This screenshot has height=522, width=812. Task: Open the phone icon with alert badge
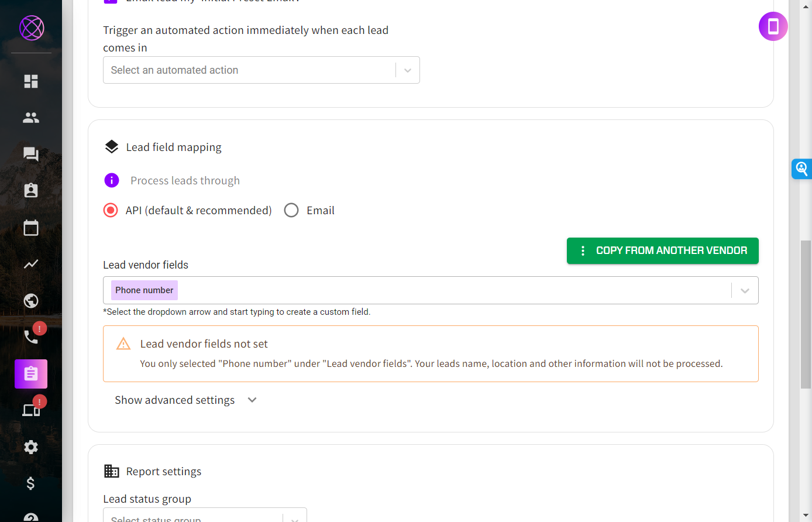tap(31, 336)
